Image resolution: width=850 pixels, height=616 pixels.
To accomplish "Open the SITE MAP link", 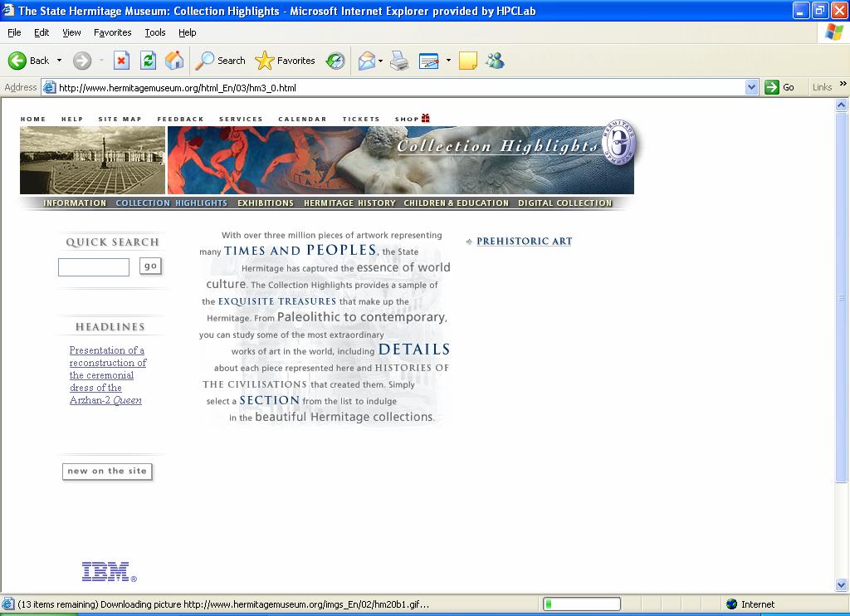I will (120, 119).
